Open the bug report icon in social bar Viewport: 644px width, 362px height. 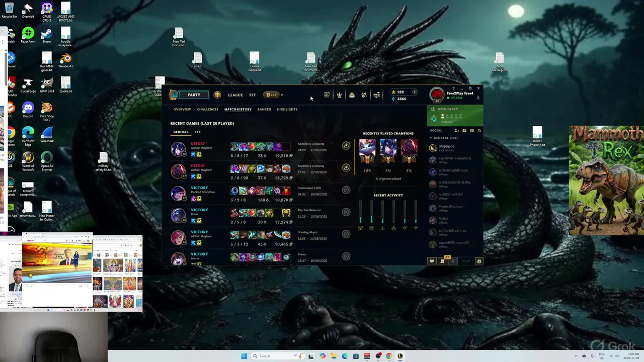479,261
